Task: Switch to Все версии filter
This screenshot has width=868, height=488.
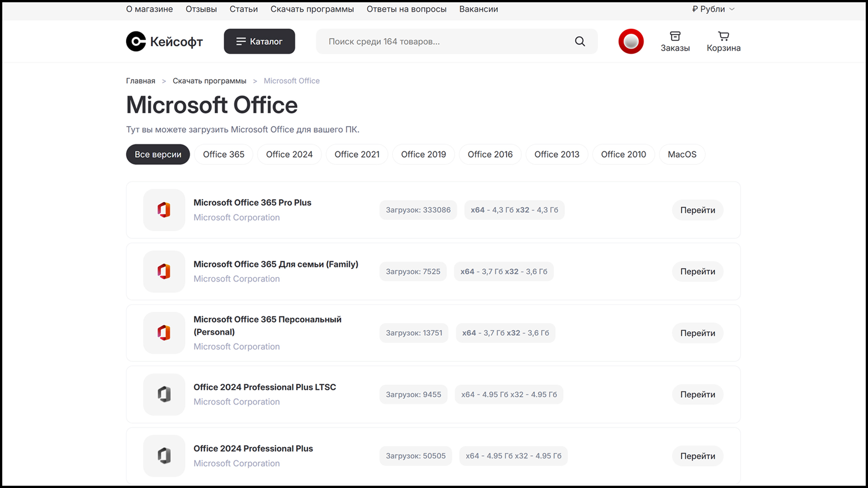Action: (158, 155)
